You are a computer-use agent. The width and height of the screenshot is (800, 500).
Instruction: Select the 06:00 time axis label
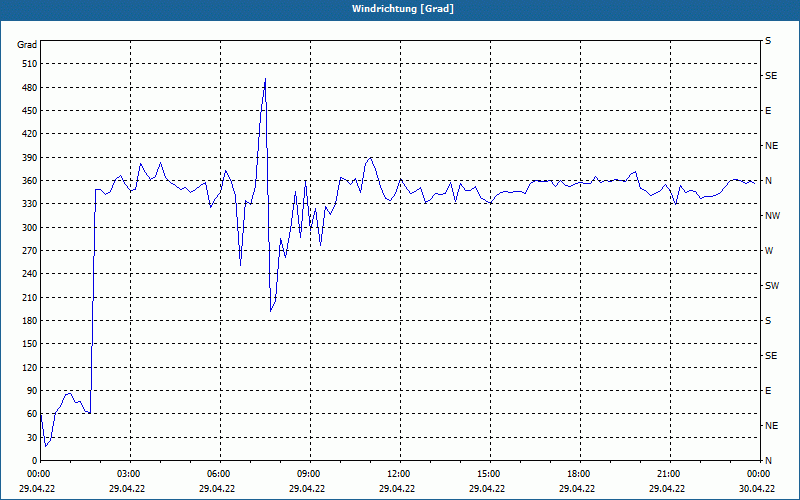(x=217, y=474)
